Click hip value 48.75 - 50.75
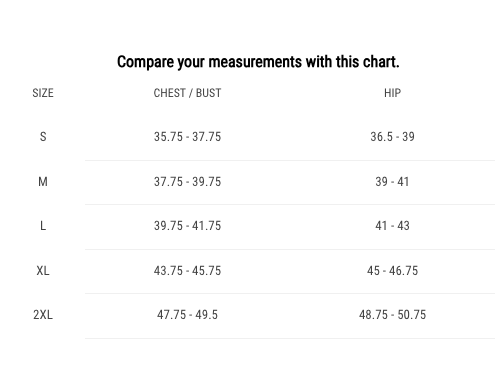This screenshot has height=390, width=495. 392,315
